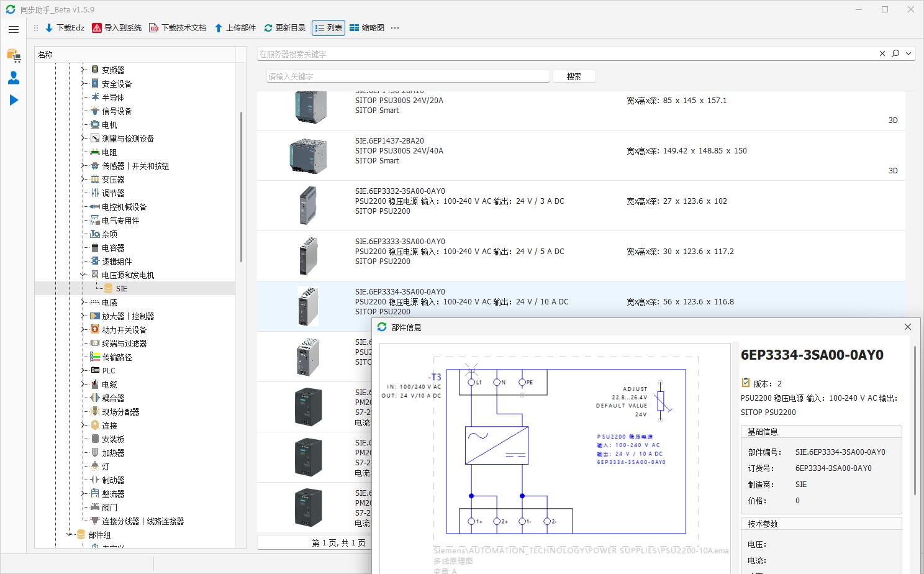This screenshot has height=574, width=924.
Task: Clear the server search field with X
Action: point(882,53)
